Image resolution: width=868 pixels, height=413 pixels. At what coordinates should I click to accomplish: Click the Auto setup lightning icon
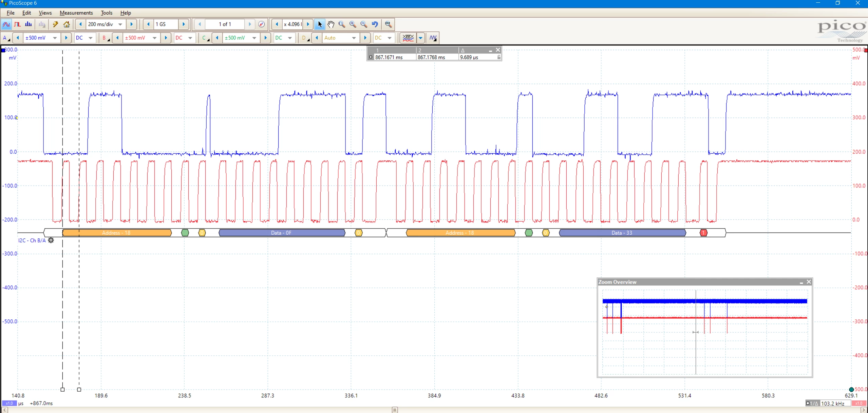(55, 24)
